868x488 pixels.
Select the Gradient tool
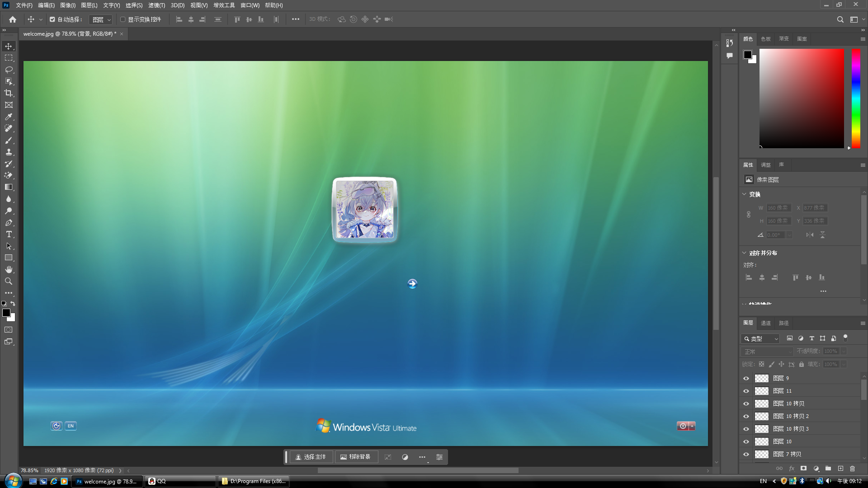click(9, 187)
